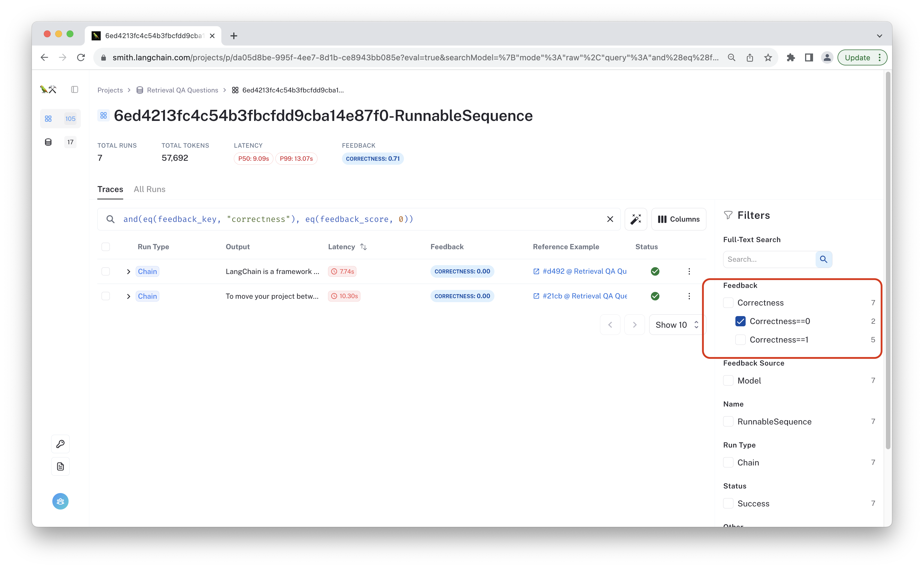Open the Show 10 page size dropdown
The height and width of the screenshot is (569, 924).
(x=677, y=325)
